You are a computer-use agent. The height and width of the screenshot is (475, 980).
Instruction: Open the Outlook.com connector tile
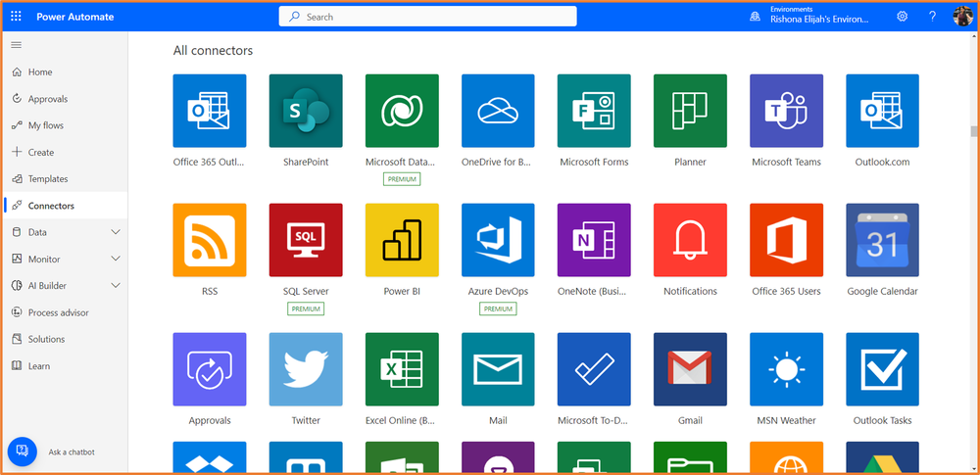[883, 111]
